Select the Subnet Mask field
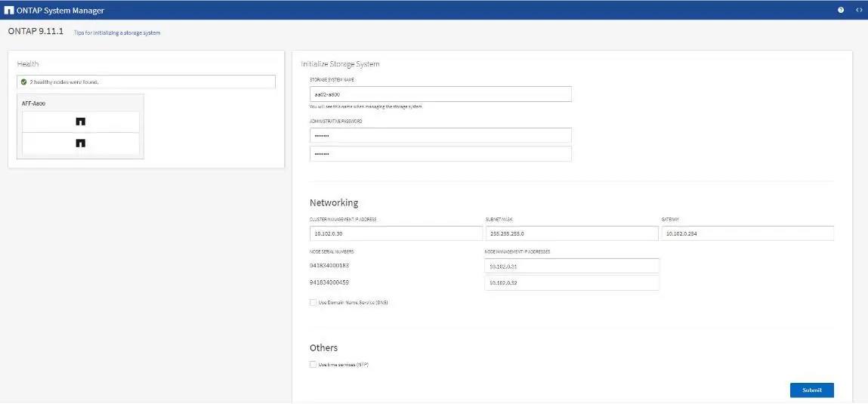868x404 pixels. pos(573,233)
